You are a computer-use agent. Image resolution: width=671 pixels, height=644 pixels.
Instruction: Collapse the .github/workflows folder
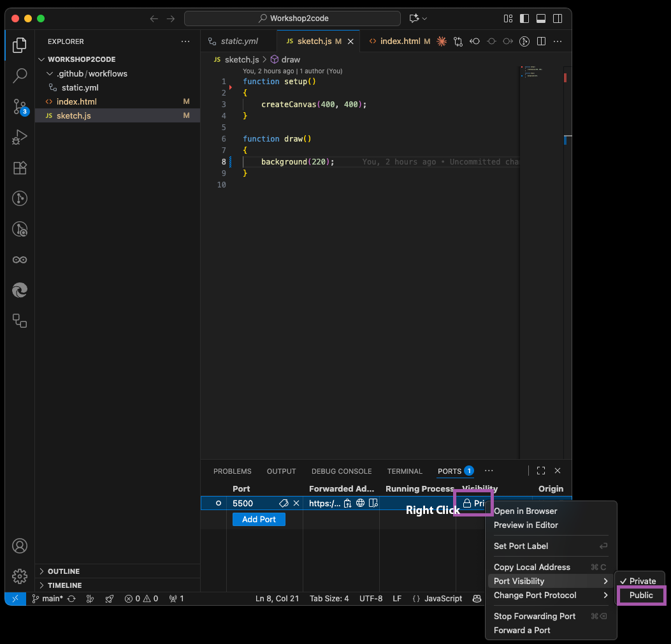tap(50, 74)
